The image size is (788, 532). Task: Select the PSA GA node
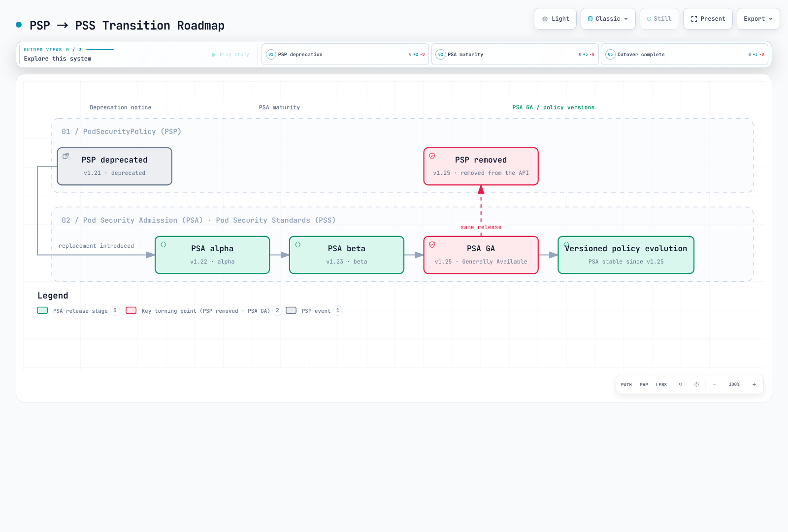tap(481, 255)
